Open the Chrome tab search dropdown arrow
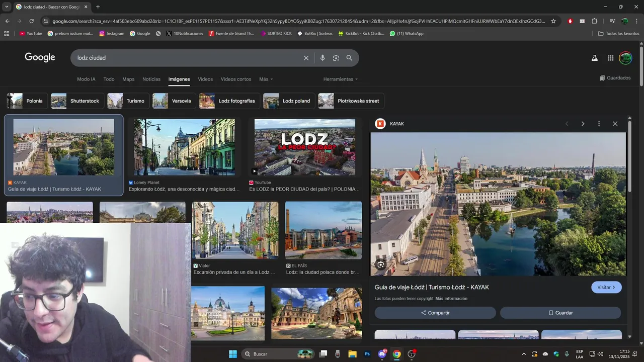The height and width of the screenshot is (362, 644). coord(6,7)
